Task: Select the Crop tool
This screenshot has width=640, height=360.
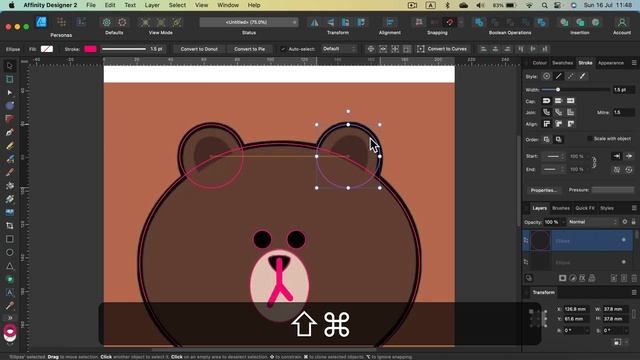Action: [x=10, y=226]
